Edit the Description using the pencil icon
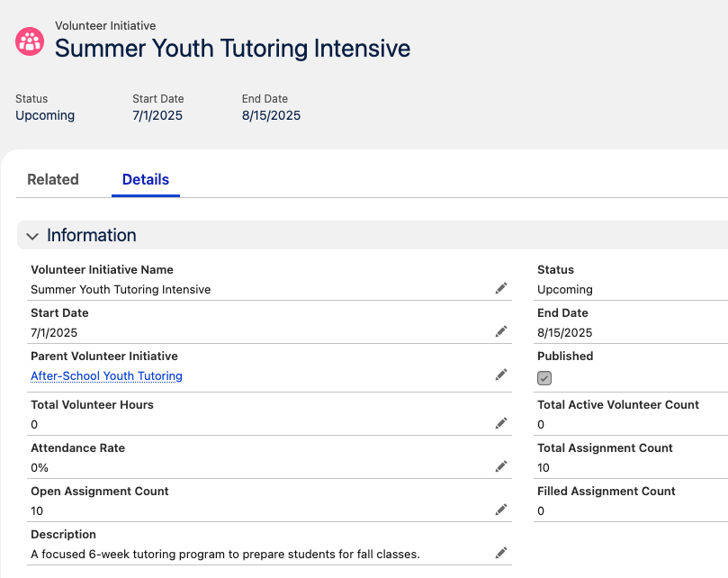 (501, 553)
